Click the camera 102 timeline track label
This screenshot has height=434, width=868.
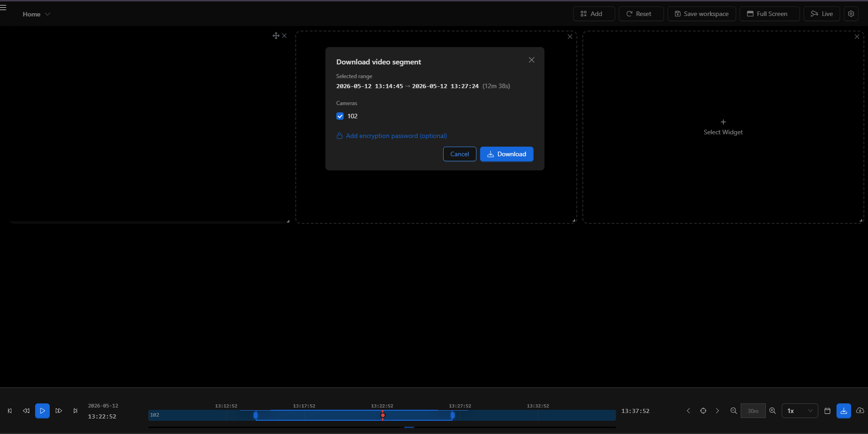point(155,415)
